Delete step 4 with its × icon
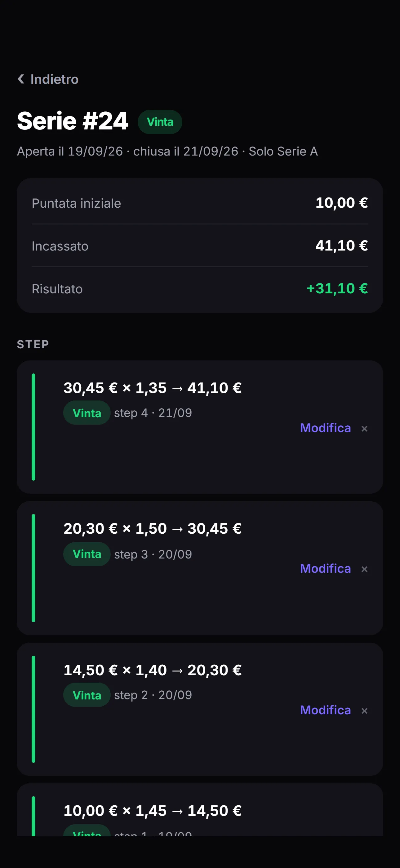 click(364, 428)
